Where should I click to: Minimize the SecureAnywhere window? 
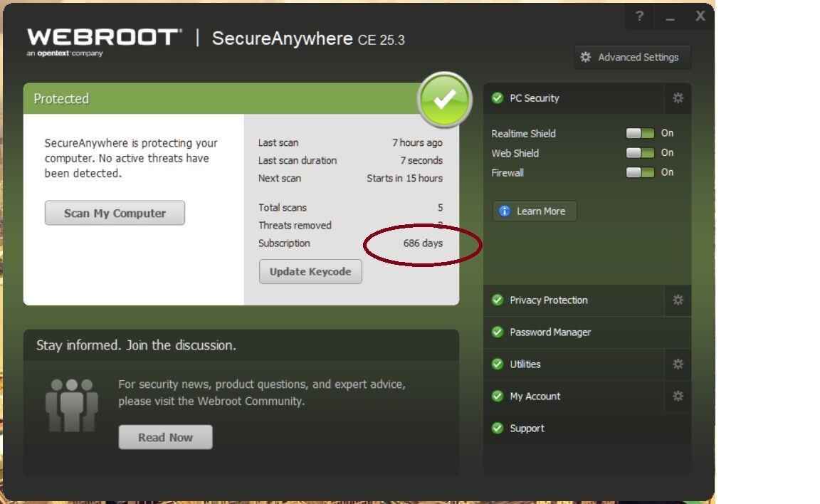coord(670,17)
